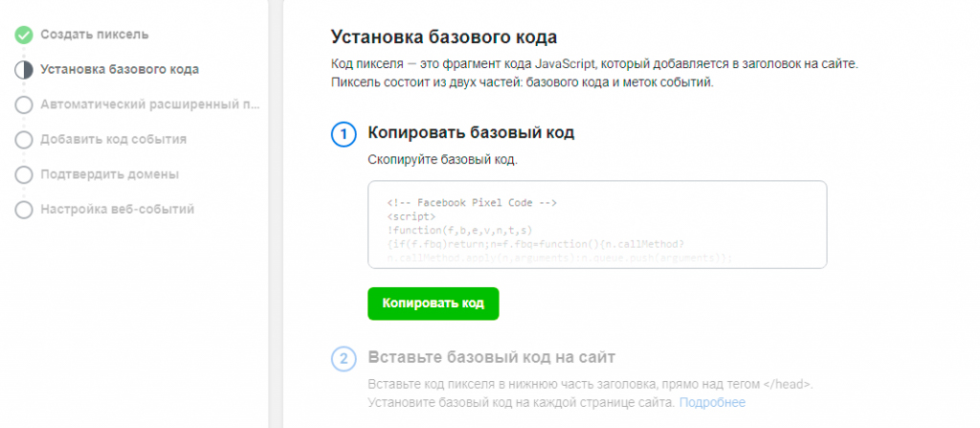The height and width of the screenshot is (428, 980).
Task: Click the !function(f,b,e,v,n,t,s) code line
Action: (459, 230)
